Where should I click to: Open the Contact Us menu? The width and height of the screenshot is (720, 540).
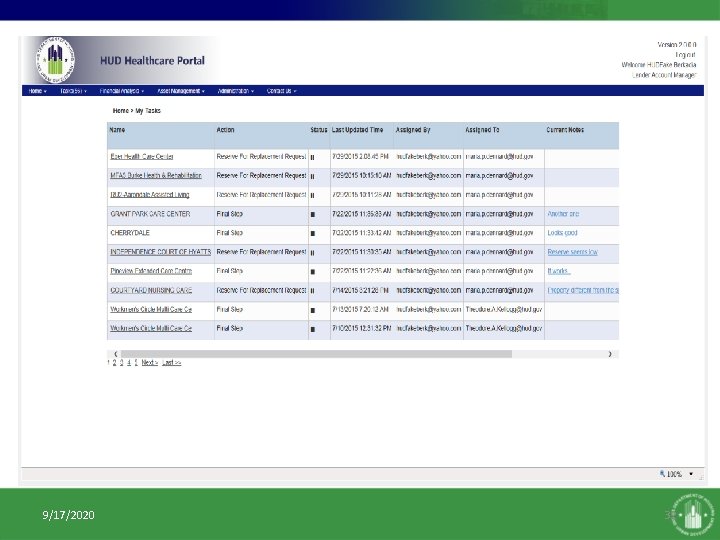coord(281,91)
